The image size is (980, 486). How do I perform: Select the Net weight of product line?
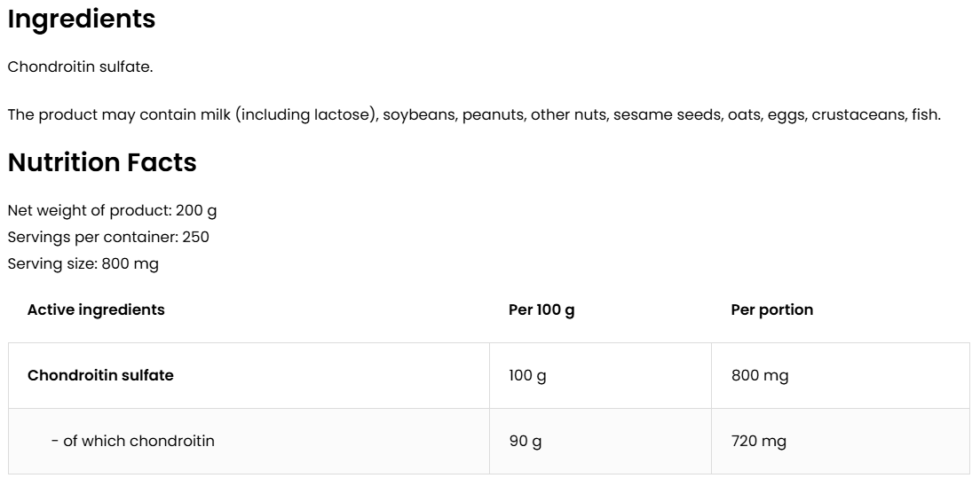tap(112, 211)
